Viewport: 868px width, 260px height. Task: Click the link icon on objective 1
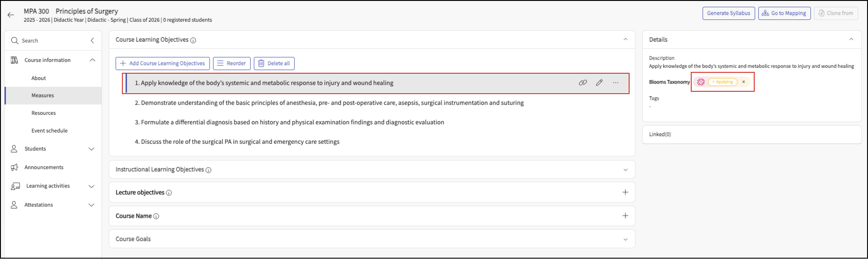(583, 83)
